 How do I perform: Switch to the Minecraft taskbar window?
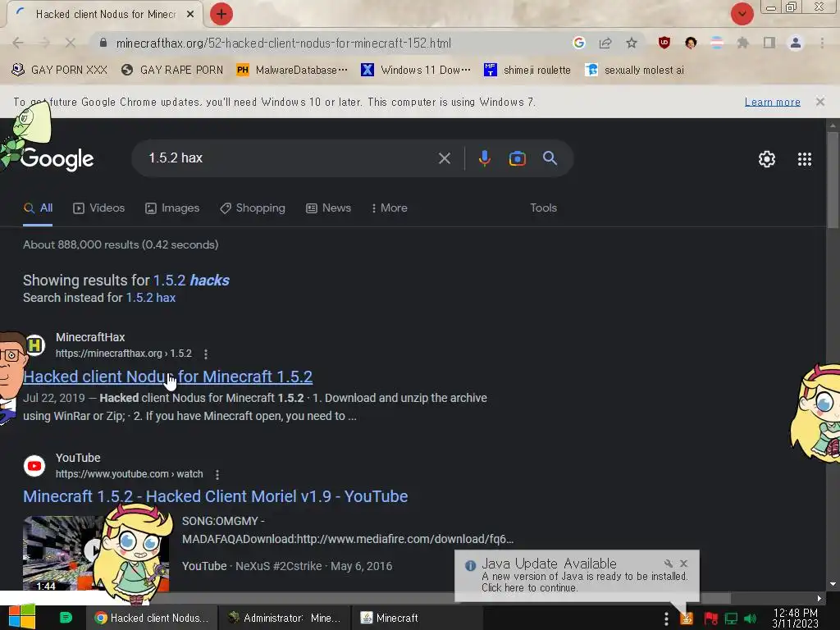point(418,619)
